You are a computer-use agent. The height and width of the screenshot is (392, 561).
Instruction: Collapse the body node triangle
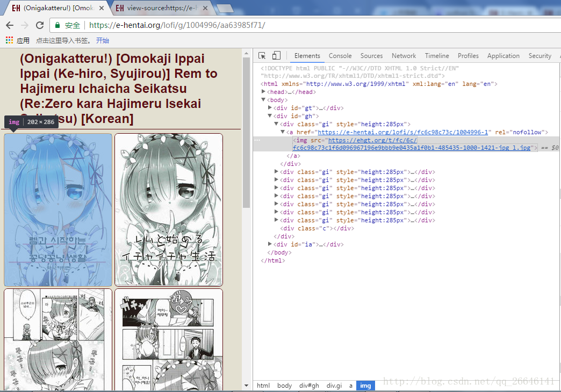[x=263, y=100]
